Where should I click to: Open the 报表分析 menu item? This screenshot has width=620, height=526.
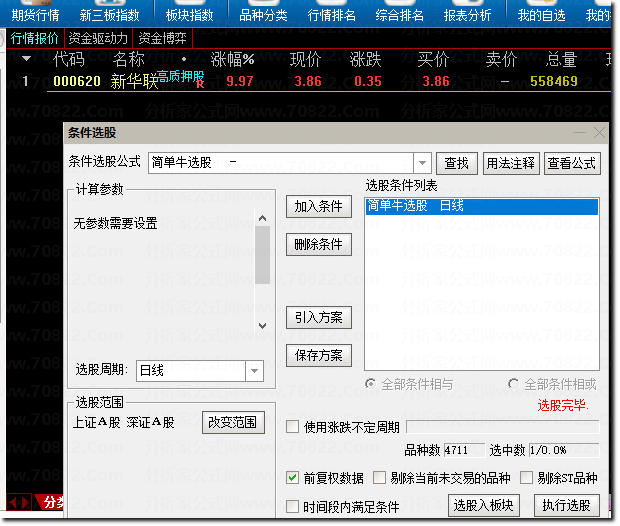click(x=467, y=15)
